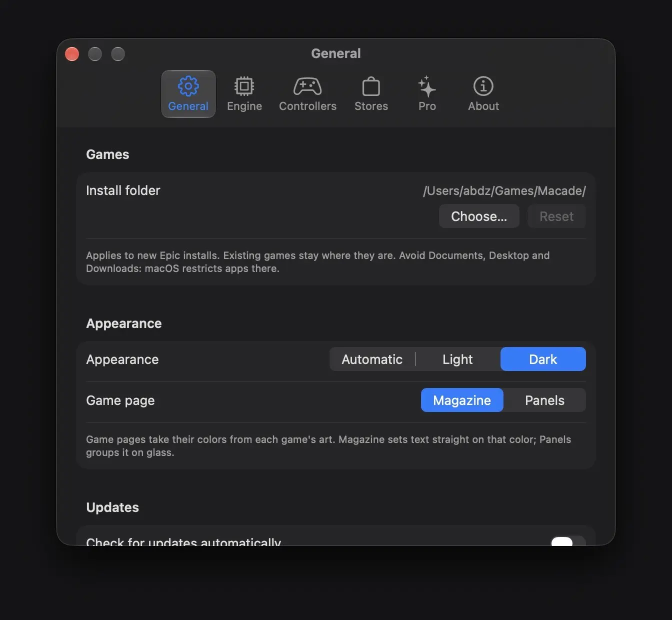Select Dark appearance mode
672x620 pixels.
(543, 359)
